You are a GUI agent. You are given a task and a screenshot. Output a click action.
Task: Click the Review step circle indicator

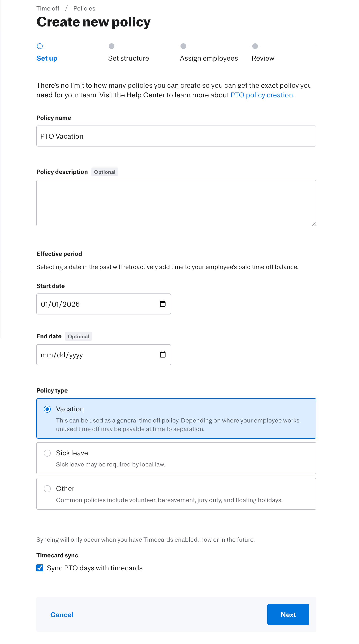point(255,46)
